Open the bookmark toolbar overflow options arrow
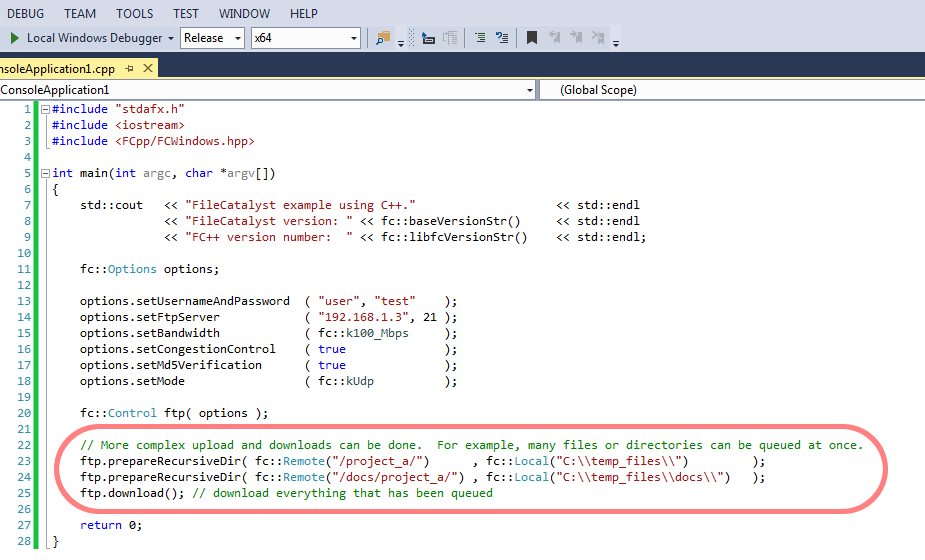Image resolution: width=925 pixels, height=560 pixels. click(x=616, y=42)
